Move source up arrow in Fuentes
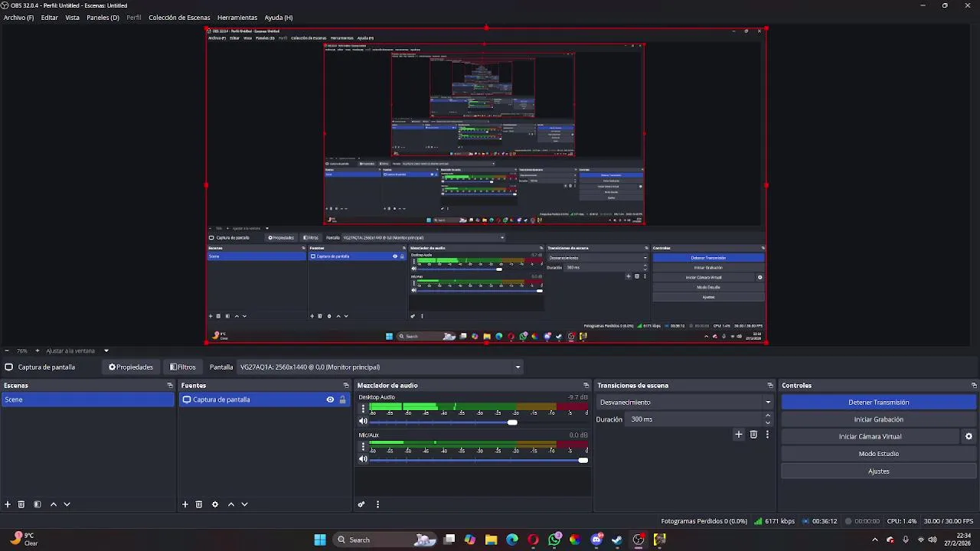980x551 pixels. pyautogui.click(x=231, y=504)
